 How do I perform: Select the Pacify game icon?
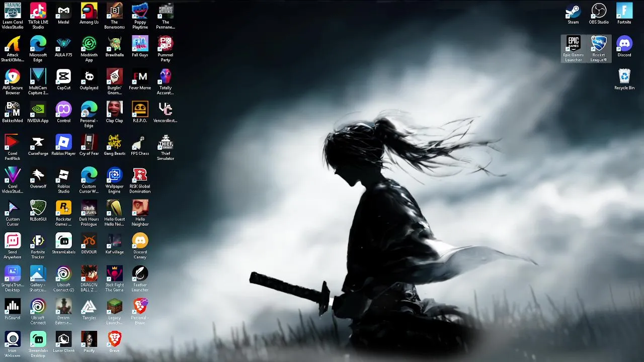(89, 339)
